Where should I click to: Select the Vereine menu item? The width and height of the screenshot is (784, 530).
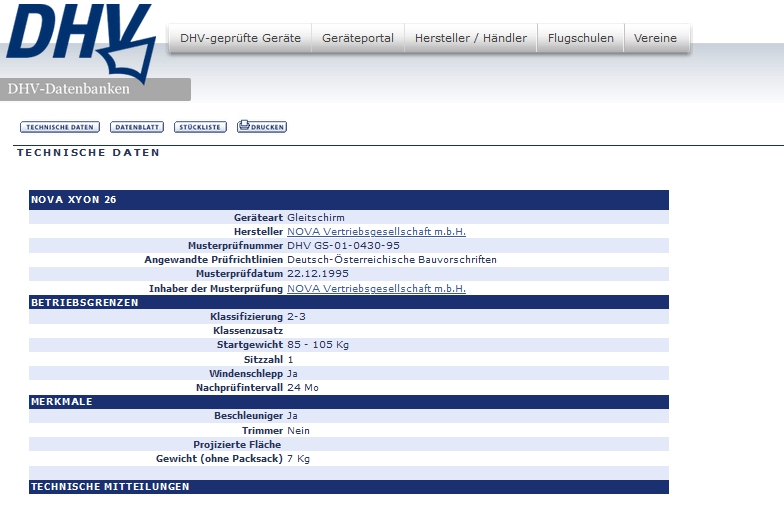[656, 38]
